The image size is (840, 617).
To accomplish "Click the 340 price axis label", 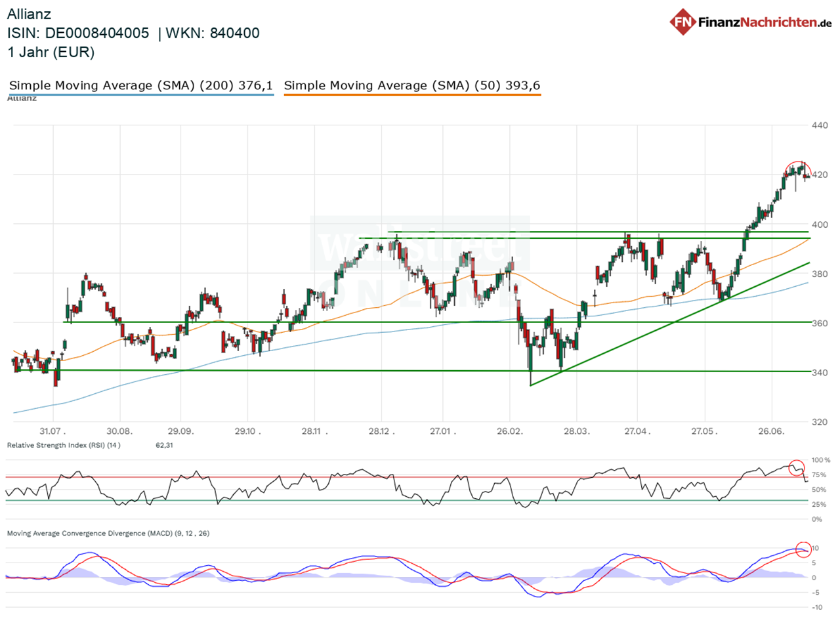I will (x=818, y=372).
